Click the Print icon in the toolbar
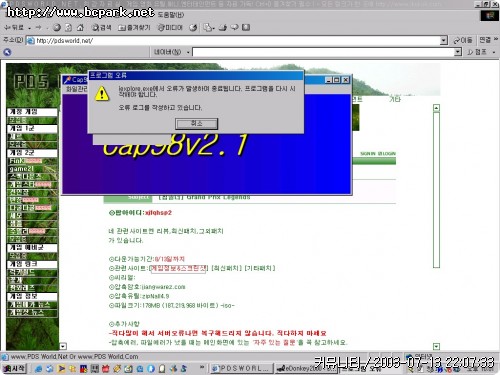The image size is (500, 375). pos(223,28)
